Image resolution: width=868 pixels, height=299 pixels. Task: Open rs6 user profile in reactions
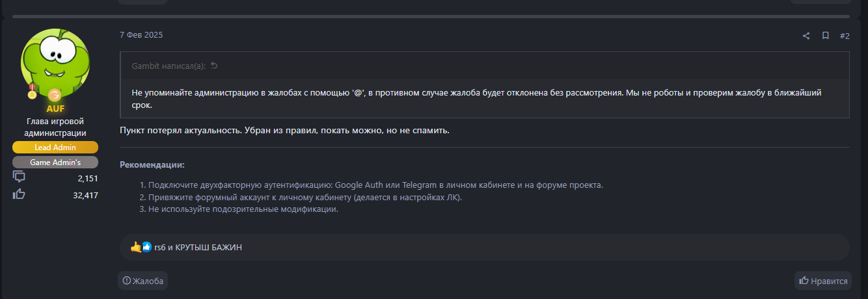pyautogui.click(x=159, y=248)
